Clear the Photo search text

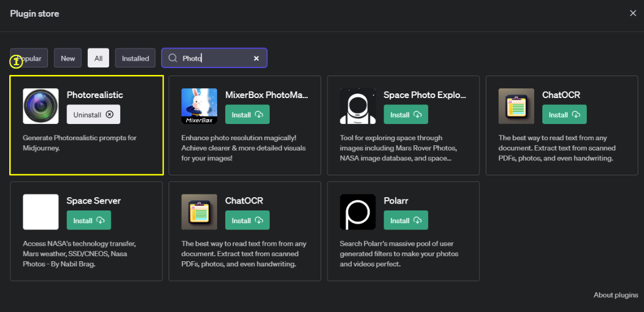256,58
